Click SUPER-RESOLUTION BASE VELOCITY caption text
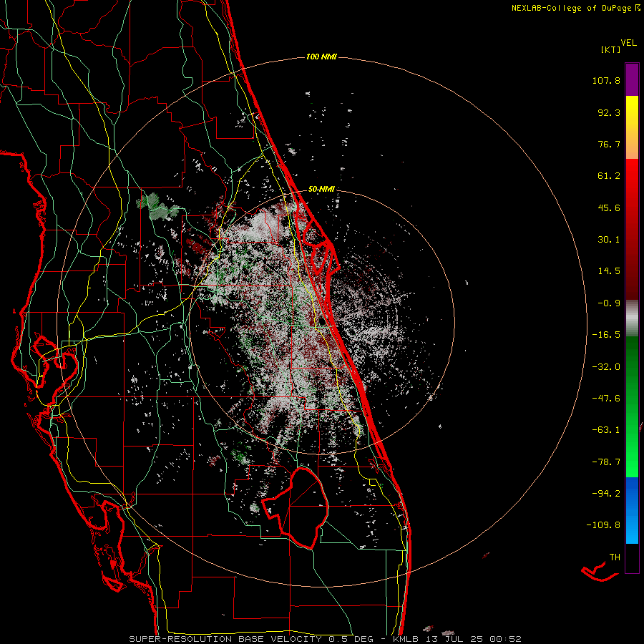This screenshot has height=644, width=644. [225, 639]
